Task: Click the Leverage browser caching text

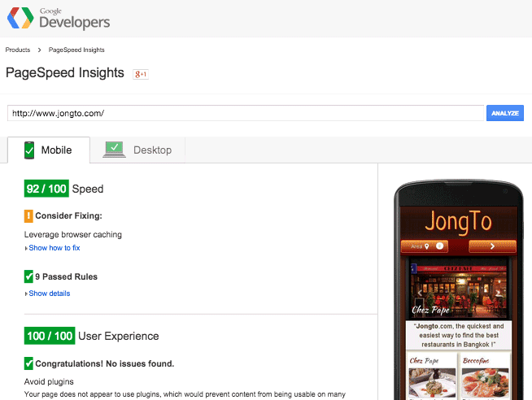Action: 73,235
